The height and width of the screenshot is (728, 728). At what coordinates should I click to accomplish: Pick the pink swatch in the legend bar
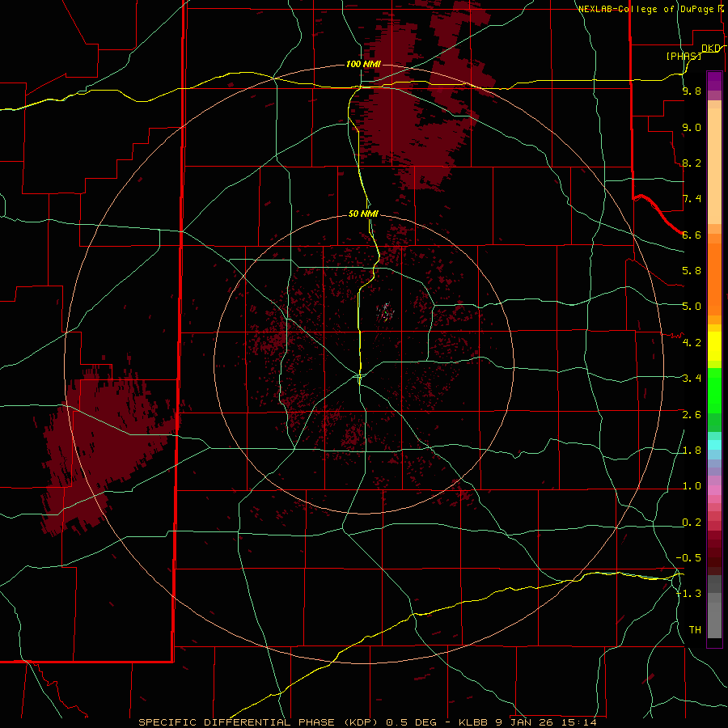(714, 490)
